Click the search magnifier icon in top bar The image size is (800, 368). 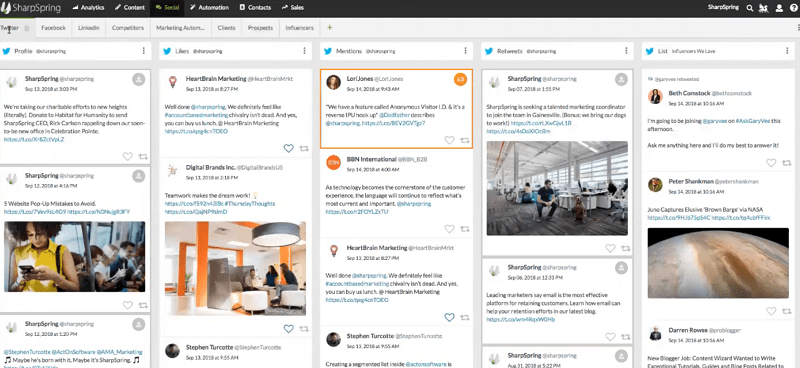pyautogui.click(x=749, y=8)
